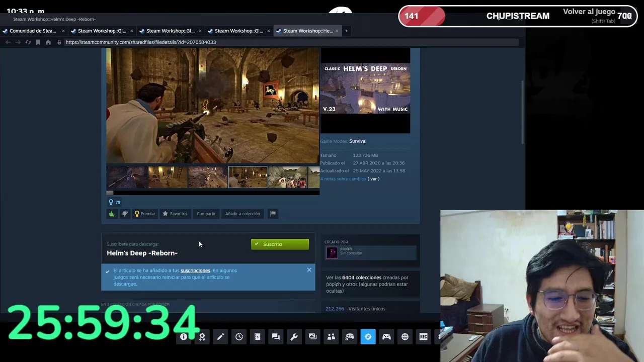Image resolution: width=644 pixels, height=362 pixels.
Task: Click the browser forward arrow
Action: click(18, 42)
